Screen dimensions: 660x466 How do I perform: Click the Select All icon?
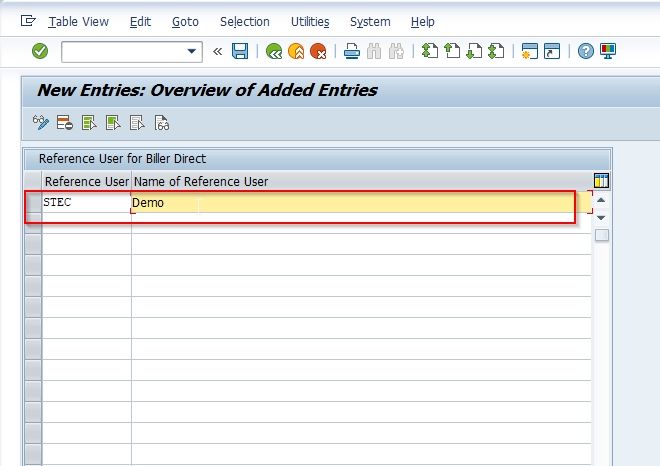pyautogui.click(x=89, y=123)
